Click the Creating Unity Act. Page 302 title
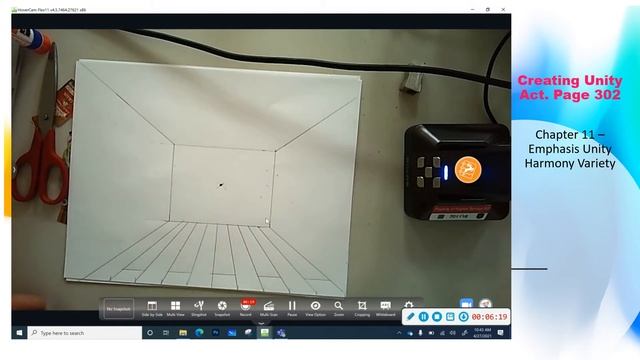The width and height of the screenshot is (640, 360). point(570,87)
